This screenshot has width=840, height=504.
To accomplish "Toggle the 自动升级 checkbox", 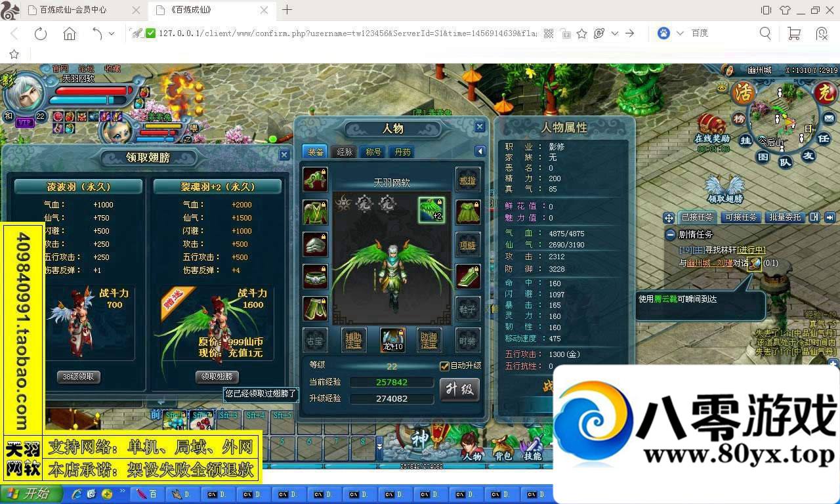I will pos(444,366).
